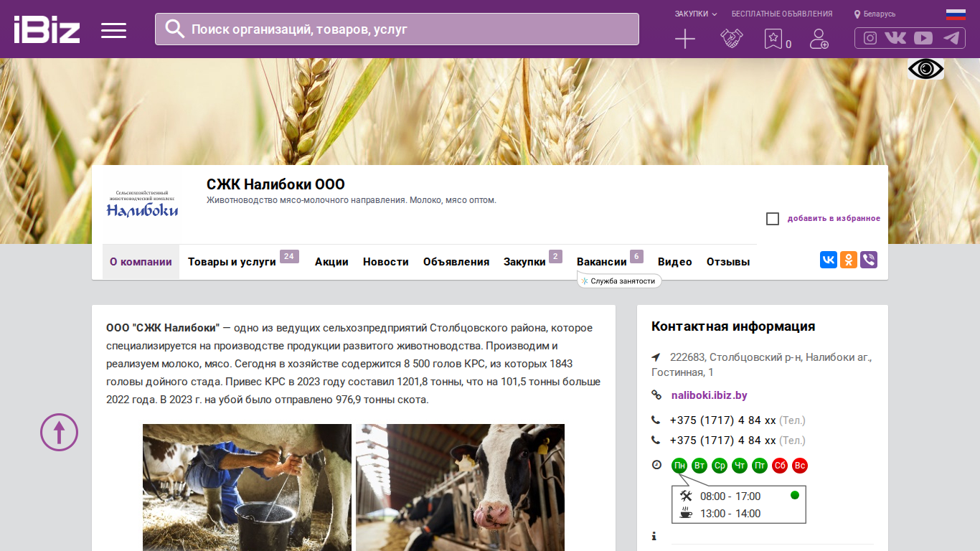Select Friday (Пт) schedule day
This screenshot has height=551, width=980.
[760, 466]
